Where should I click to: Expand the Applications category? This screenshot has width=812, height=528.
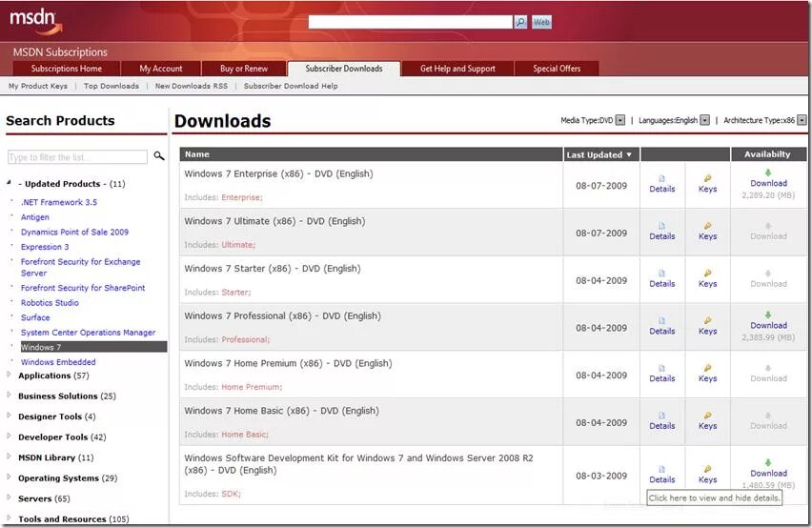pos(9,375)
